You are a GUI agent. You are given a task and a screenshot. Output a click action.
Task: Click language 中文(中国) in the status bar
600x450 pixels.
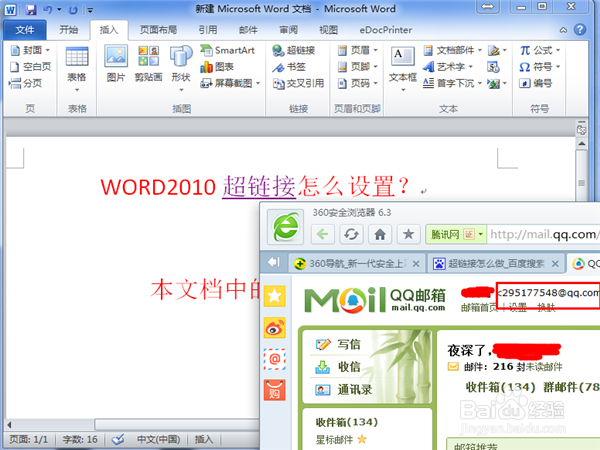158,439
